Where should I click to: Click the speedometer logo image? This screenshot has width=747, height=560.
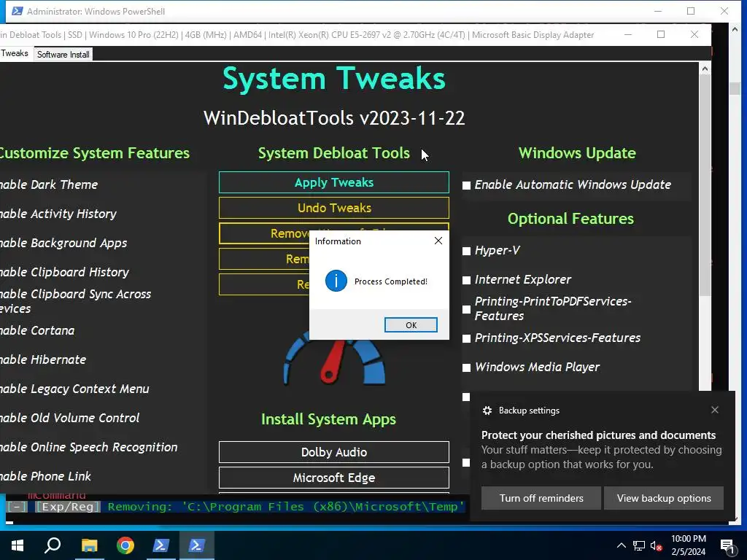click(x=334, y=357)
